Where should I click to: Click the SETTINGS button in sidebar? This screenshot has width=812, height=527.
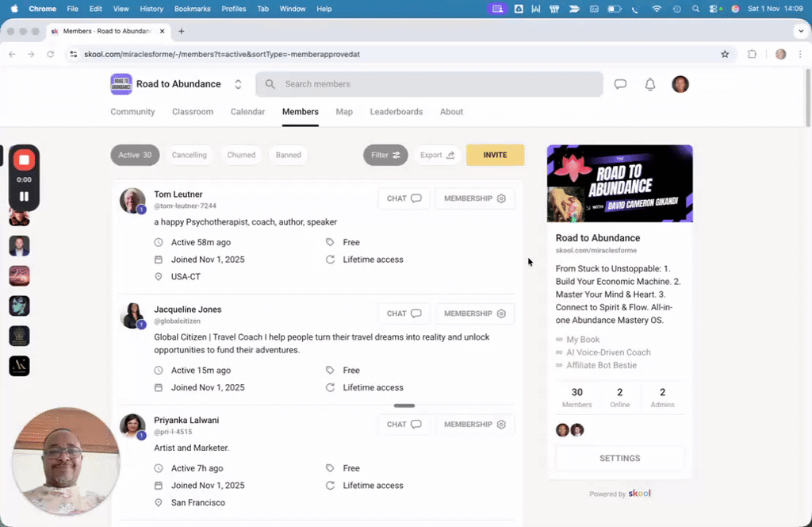pos(620,458)
